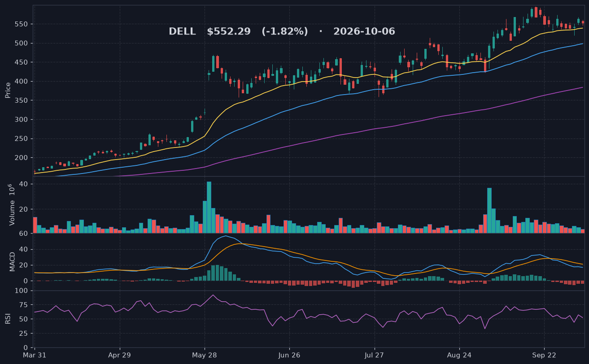The image size is (589, 364).
Task: Click the RSI axis label
Action: tap(8, 319)
